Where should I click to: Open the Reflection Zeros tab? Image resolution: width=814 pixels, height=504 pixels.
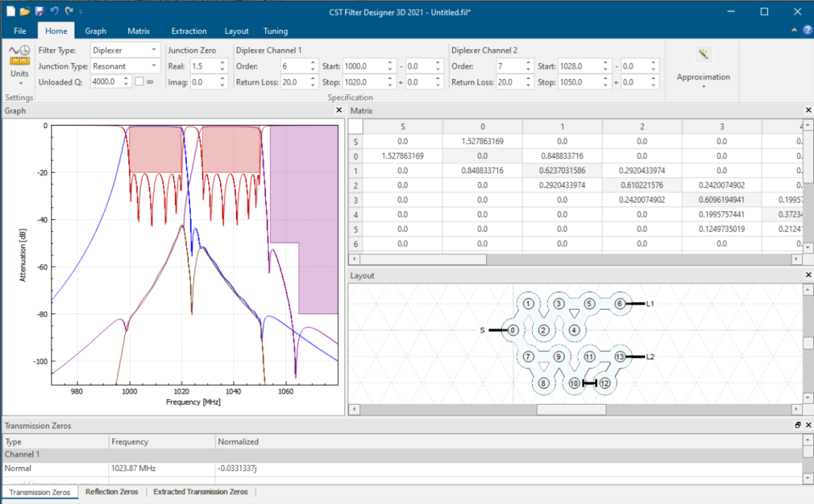coord(112,492)
